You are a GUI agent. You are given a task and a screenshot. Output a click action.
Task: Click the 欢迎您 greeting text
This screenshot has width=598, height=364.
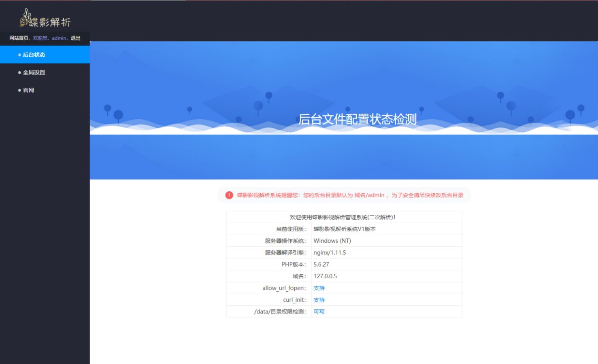[40, 38]
